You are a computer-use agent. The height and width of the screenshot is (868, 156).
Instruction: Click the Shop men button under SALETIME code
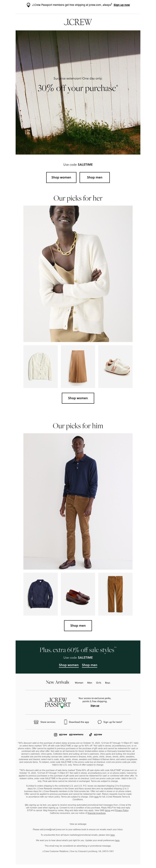click(x=95, y=177)
